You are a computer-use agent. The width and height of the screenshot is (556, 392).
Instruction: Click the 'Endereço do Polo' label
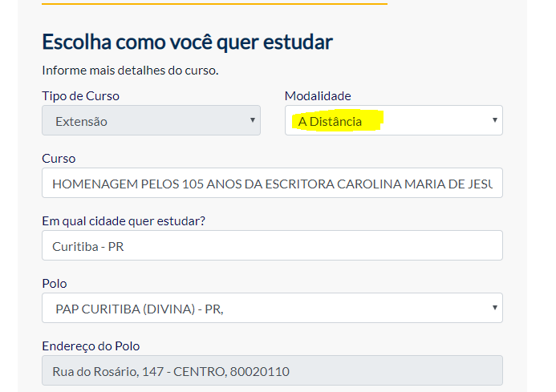(x=91, y=346)
